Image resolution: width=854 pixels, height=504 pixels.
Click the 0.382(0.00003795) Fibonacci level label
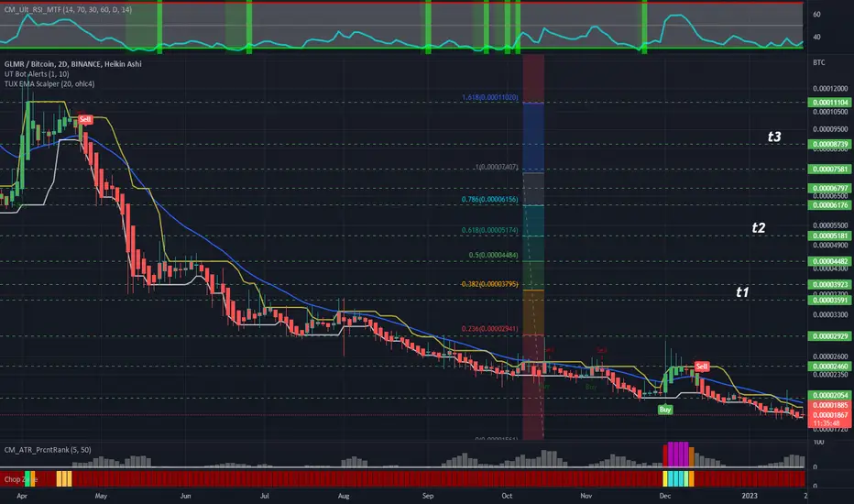pyautogui.click(x=489, y=284)
